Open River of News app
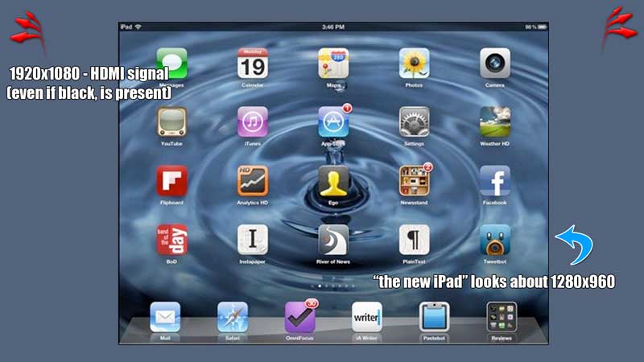Viewport: 644px width, 362px height. [333, 240]
